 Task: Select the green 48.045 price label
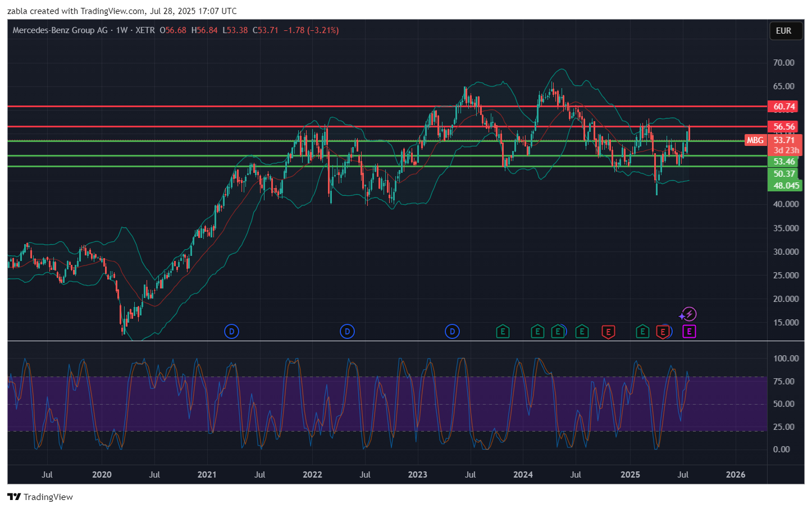pos(785,186)
